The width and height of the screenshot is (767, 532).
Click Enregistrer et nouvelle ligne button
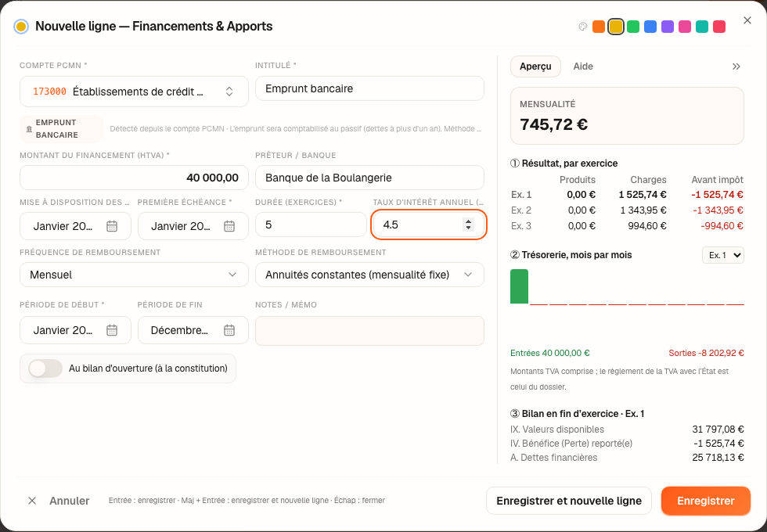click(569, 501)
